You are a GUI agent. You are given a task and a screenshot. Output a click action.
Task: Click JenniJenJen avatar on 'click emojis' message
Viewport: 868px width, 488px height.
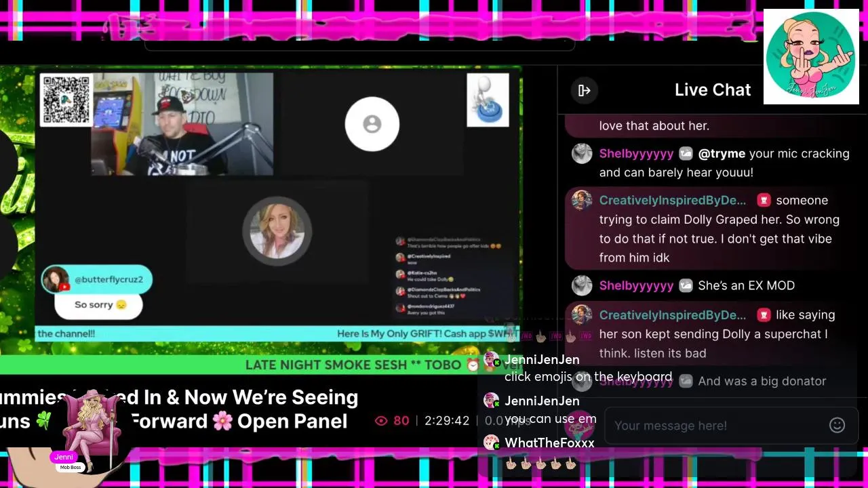[x=491, y=360]
